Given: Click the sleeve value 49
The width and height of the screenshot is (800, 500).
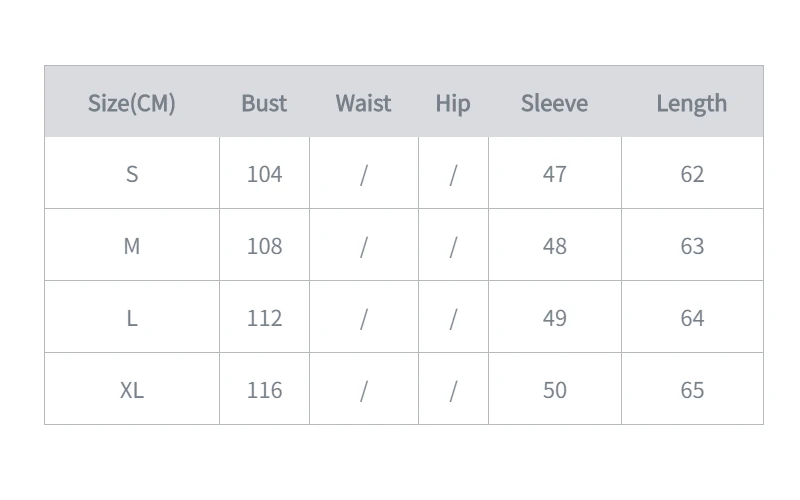Looking at the screenshot, I should click(555, 318).
